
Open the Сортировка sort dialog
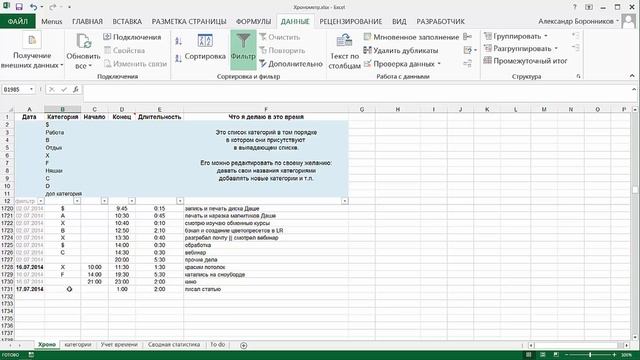coord(205,47)
